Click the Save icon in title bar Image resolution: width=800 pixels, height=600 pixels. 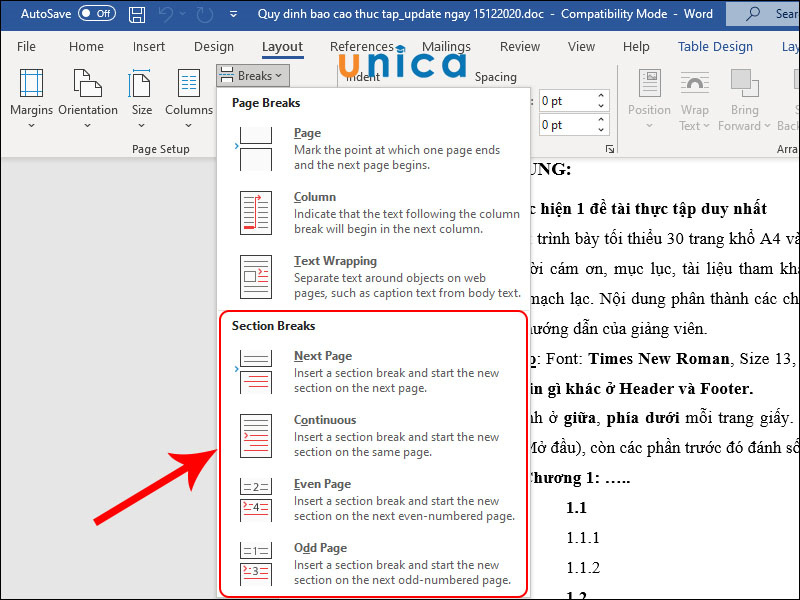[x=138, y=15]
